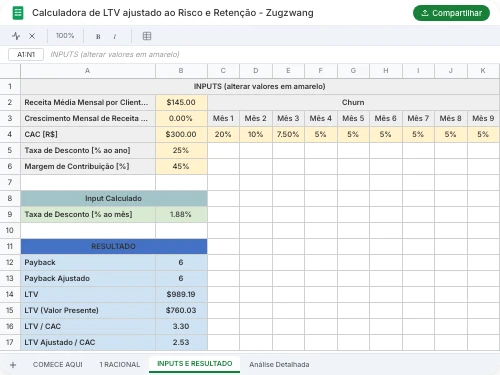Click the X icon in the toolbar
This screenshot has width=500, height=375.
(x=32, y=36)
